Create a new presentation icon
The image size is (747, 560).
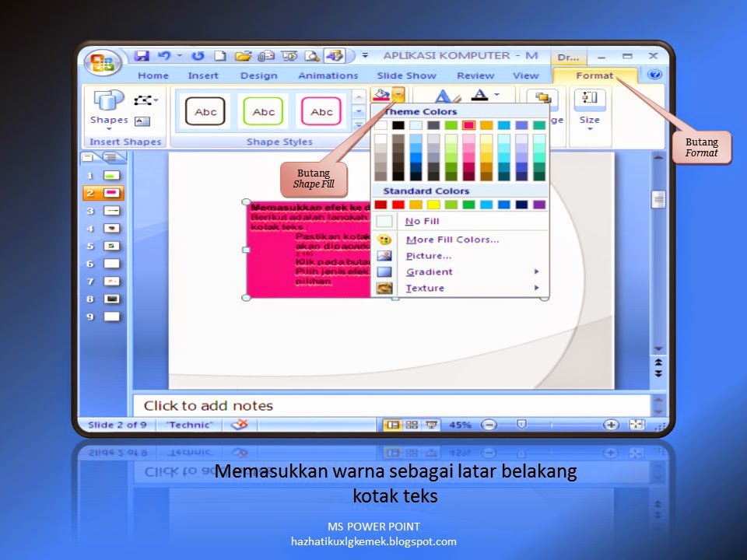tap(219, 56)
